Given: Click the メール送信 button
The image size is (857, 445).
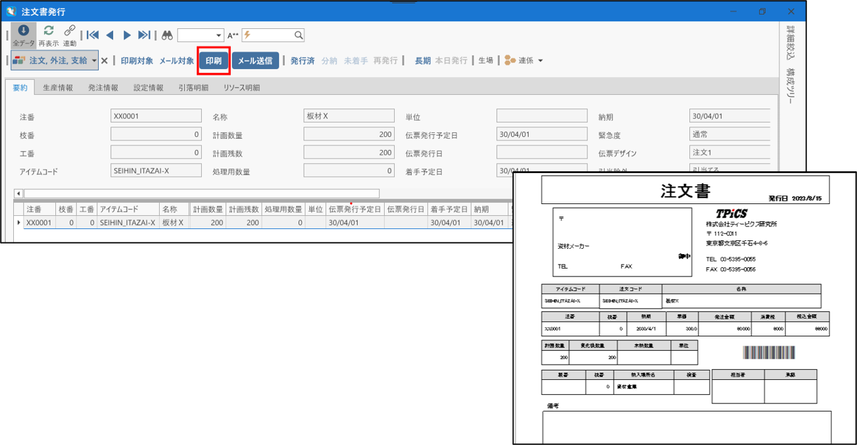Looking at the screenshot, I should pos(255,61).
